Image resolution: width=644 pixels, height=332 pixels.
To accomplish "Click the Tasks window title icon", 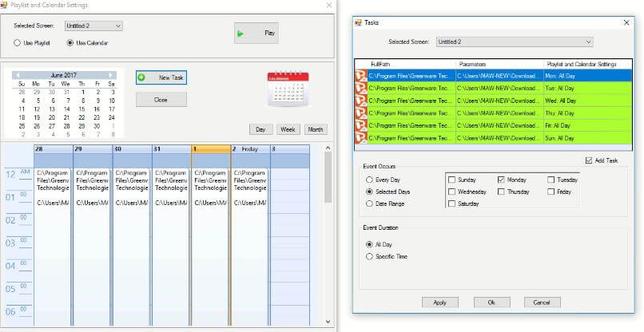I will (358, 22).
